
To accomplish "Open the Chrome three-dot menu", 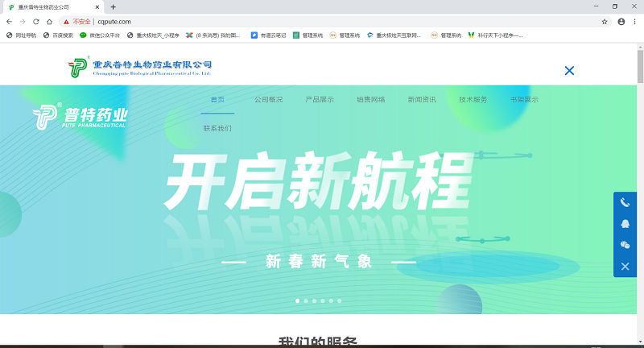I will point(634,22).
